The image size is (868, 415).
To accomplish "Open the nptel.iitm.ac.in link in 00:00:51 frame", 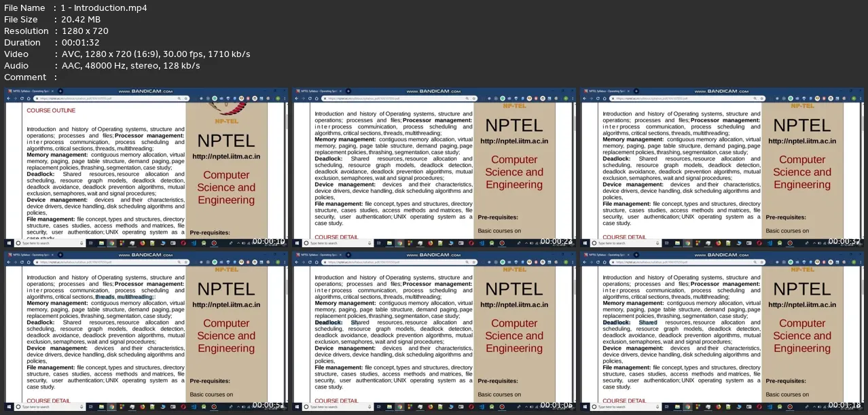I will pos(226,305).
